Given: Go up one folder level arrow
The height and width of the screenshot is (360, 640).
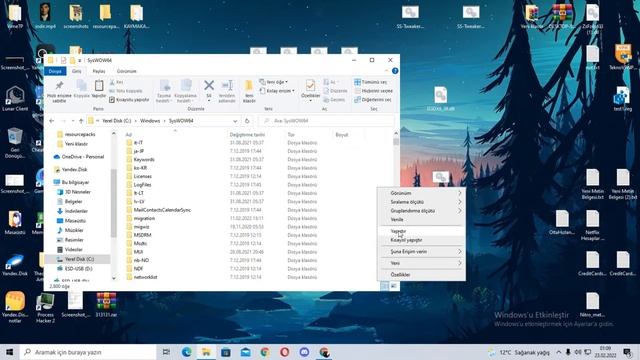Looking at the screenshot, I should [81, 121].
